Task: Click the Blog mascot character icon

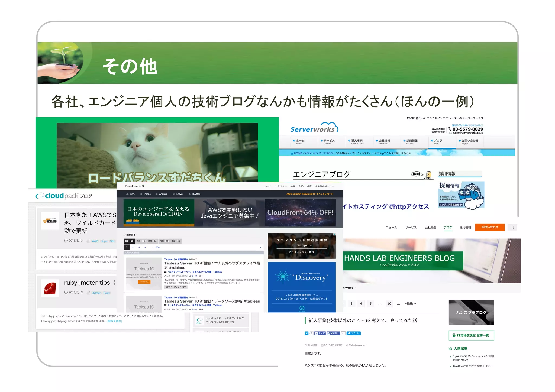Action: [428, 175]
